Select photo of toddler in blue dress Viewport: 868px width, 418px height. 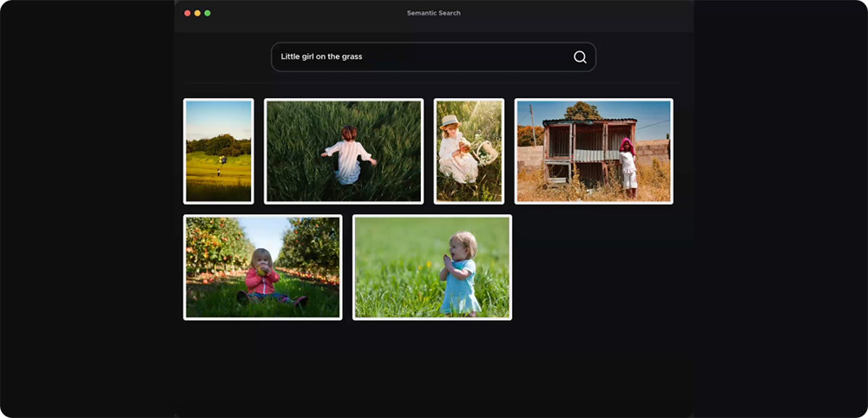[x=432, y=267]
